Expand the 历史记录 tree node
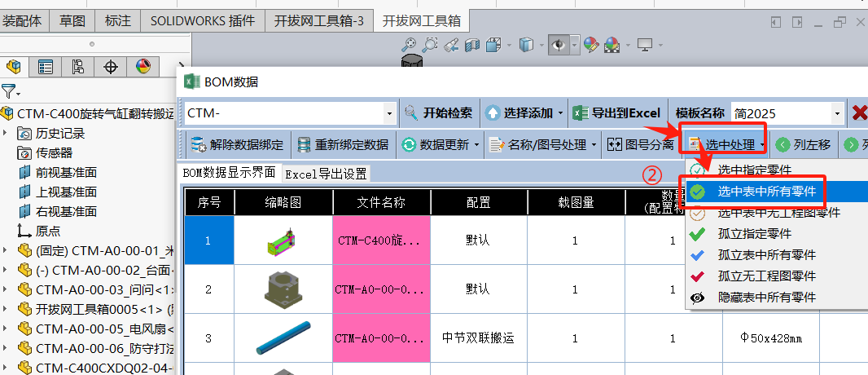This screenshot has width=868, height=375. coord(6,133)
